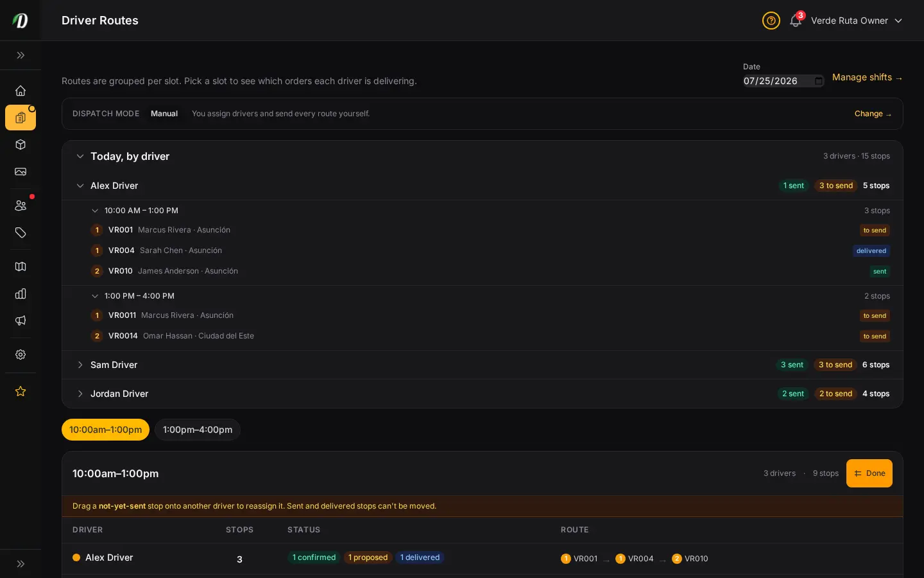Viewport: 924px width, 578px height.
Task: Click the Driver Routes page title
Action: coord(100,21)
